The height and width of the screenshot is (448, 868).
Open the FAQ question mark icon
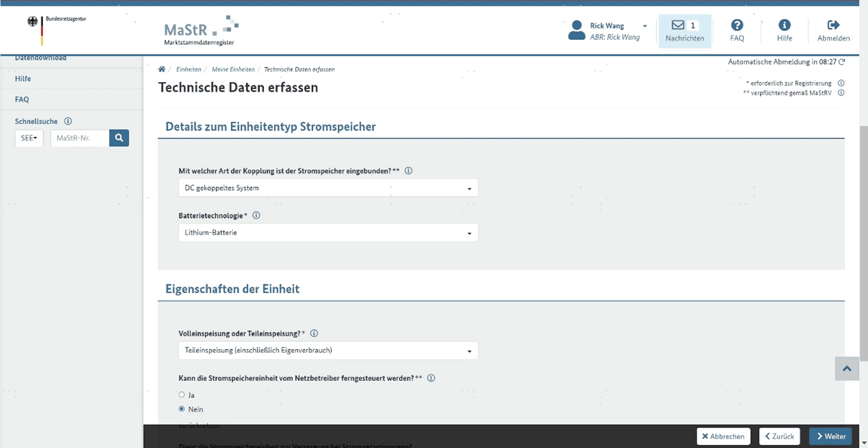pyautogui.click(x=737, y=25)
